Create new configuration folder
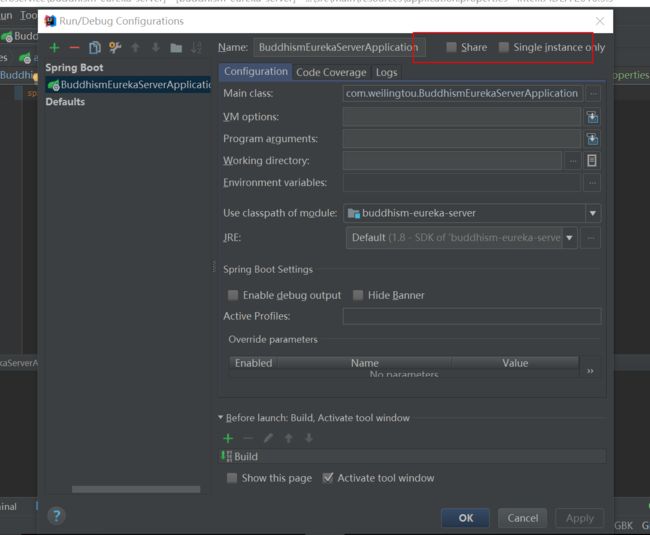 coord(176,48)
